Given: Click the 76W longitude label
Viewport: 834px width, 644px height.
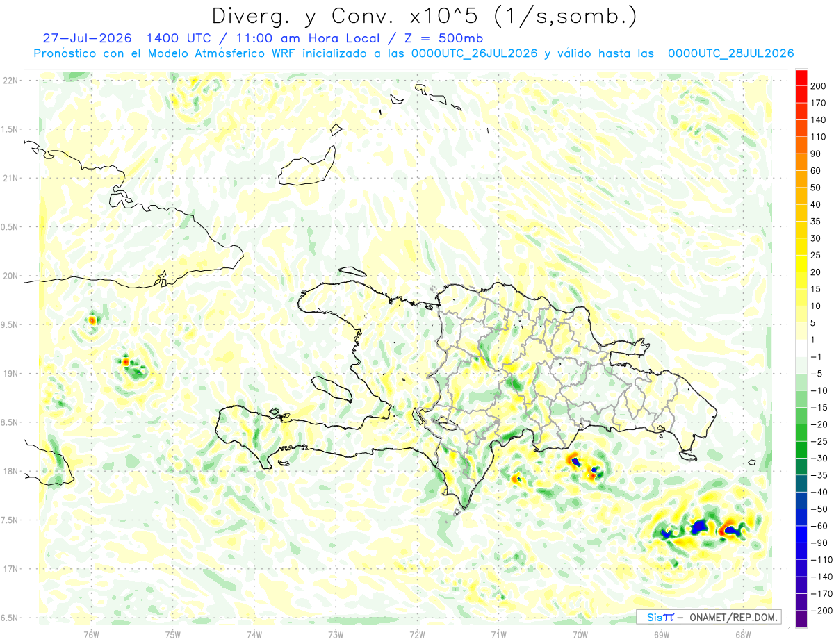Looking at the screenshot, I should tap(91, 634).
